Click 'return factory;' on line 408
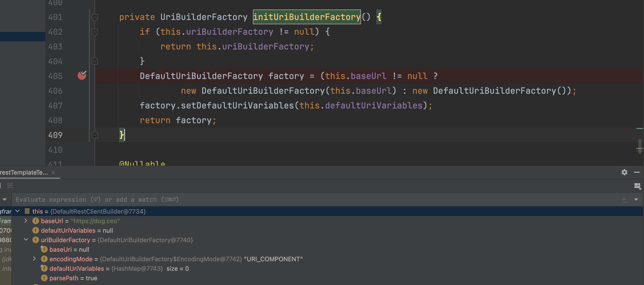 tap(178, 120)
